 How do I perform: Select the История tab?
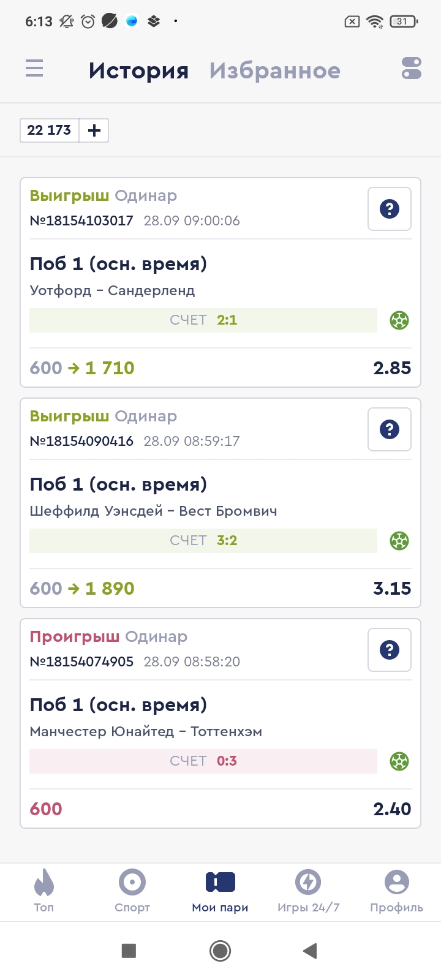click(x=138, y=71)
